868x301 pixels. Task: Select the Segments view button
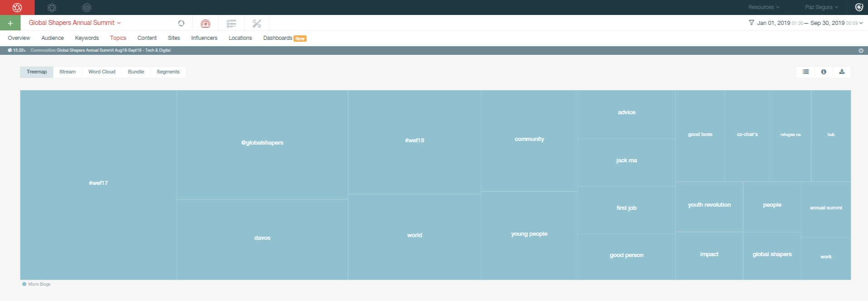168,72
